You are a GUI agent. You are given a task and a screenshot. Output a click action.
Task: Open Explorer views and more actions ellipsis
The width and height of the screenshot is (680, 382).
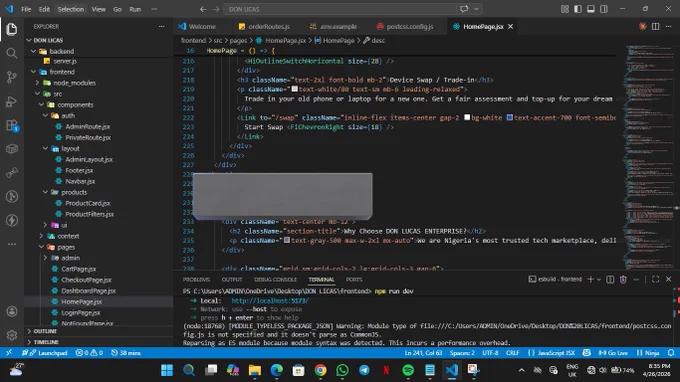pos(161,26)
